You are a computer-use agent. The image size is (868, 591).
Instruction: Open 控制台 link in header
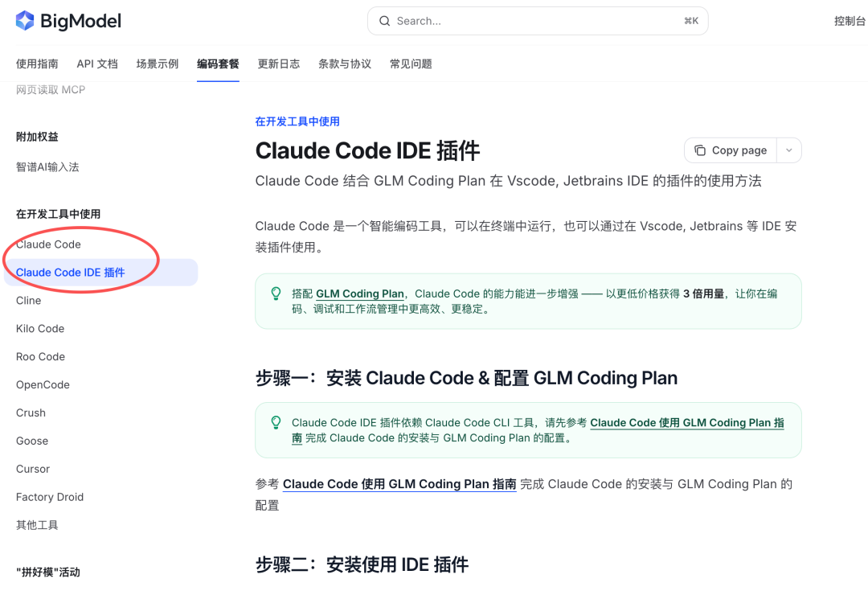850,21
